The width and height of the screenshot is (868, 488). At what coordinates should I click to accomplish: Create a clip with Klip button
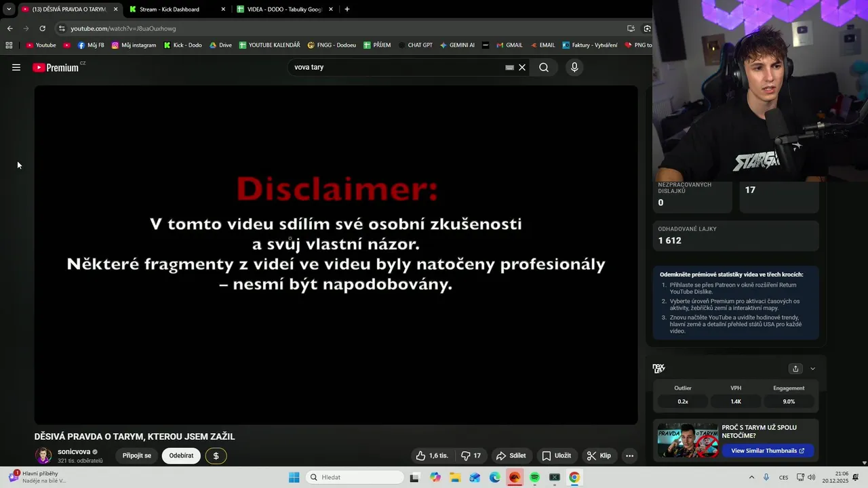pos(599,455)
